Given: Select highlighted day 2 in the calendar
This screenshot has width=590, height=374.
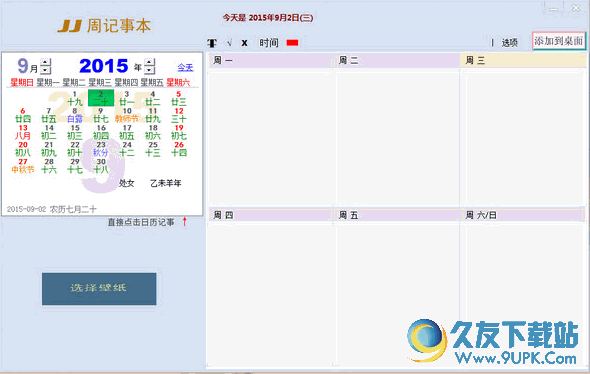Looking at the screenshot, I should (101, 98).
